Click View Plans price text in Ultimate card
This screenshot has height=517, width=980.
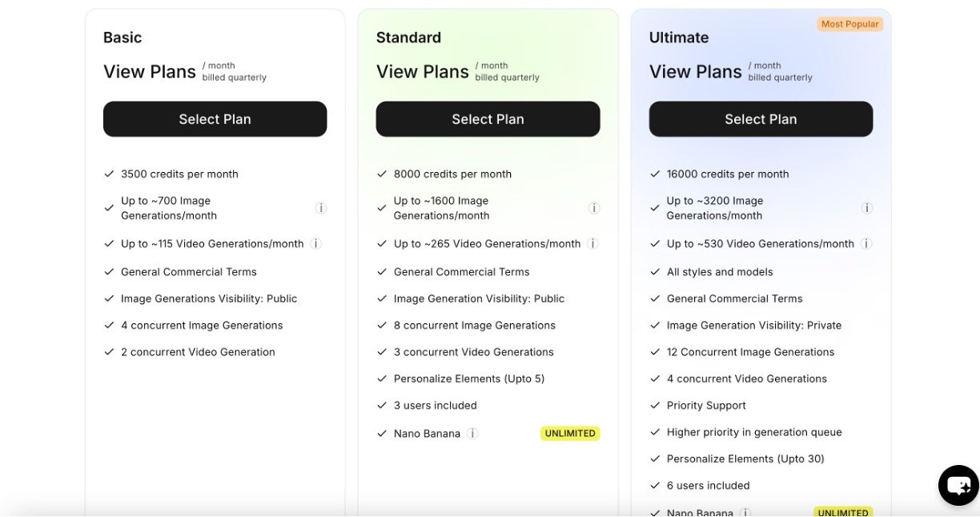[696, 72]
